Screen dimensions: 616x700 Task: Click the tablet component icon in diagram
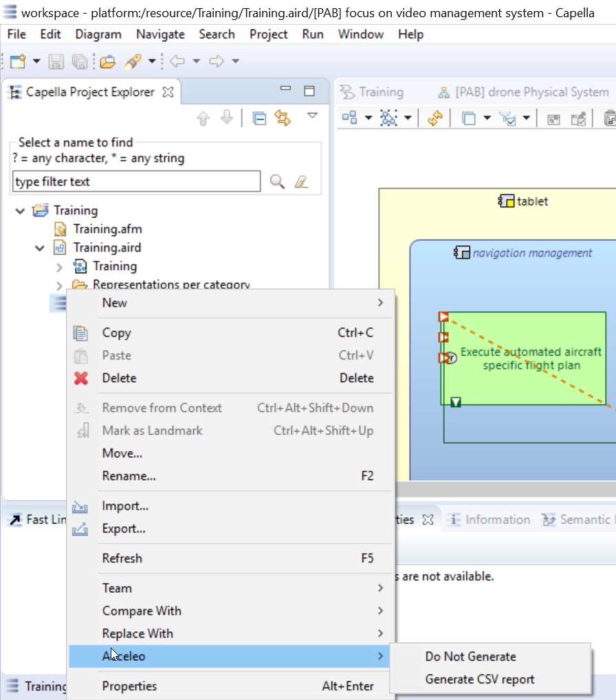point(506,201)
